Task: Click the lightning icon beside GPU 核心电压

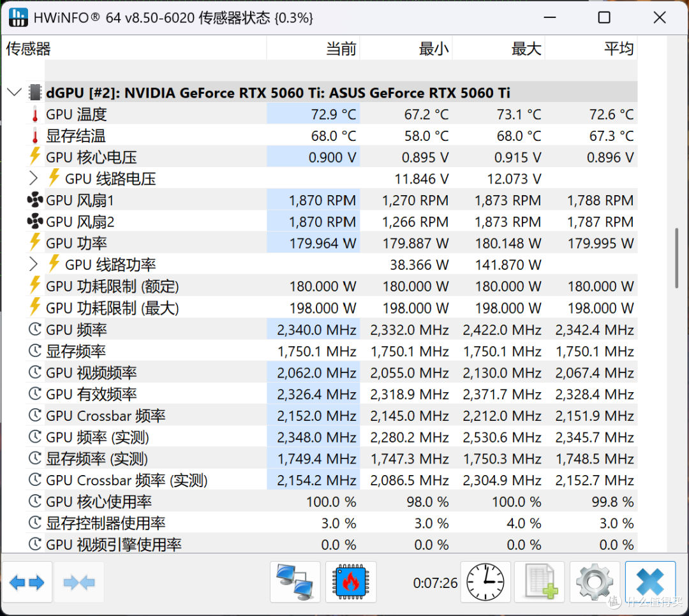Action: coord(35,156)
